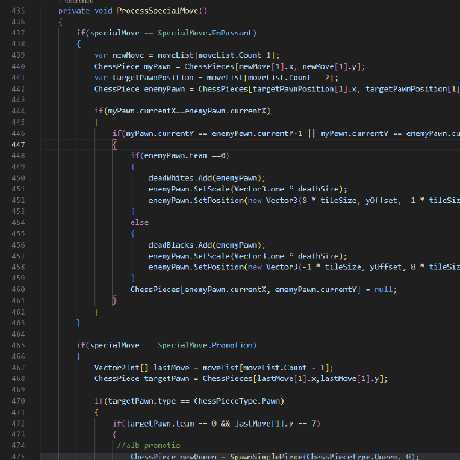
Task: Click the ProcessSpecialMove method name
Action: coord(158,11)
